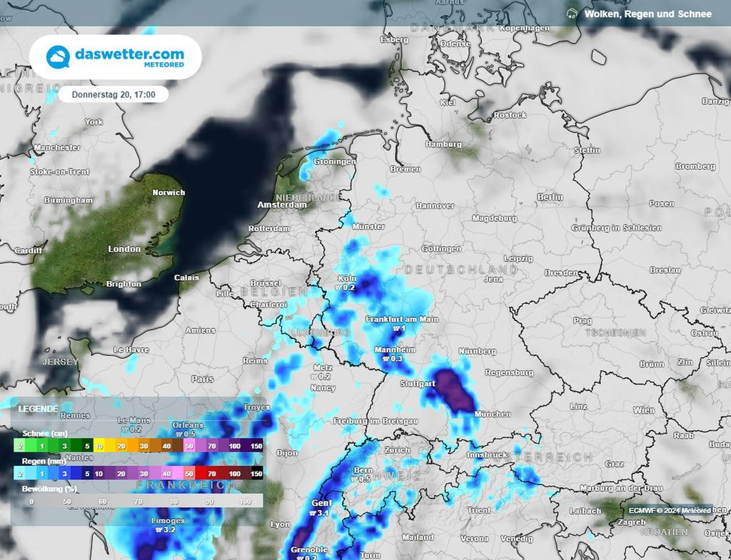Screen dimensions: 731x560
Task: Select the purple 150 swatch on the Schnee scale
Action: click(255, 446)
